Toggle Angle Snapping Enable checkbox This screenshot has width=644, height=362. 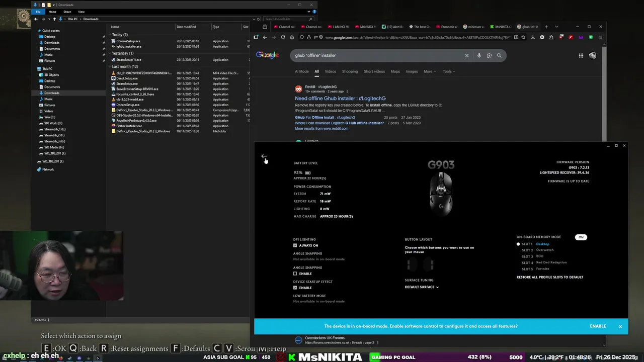point(295,274)
